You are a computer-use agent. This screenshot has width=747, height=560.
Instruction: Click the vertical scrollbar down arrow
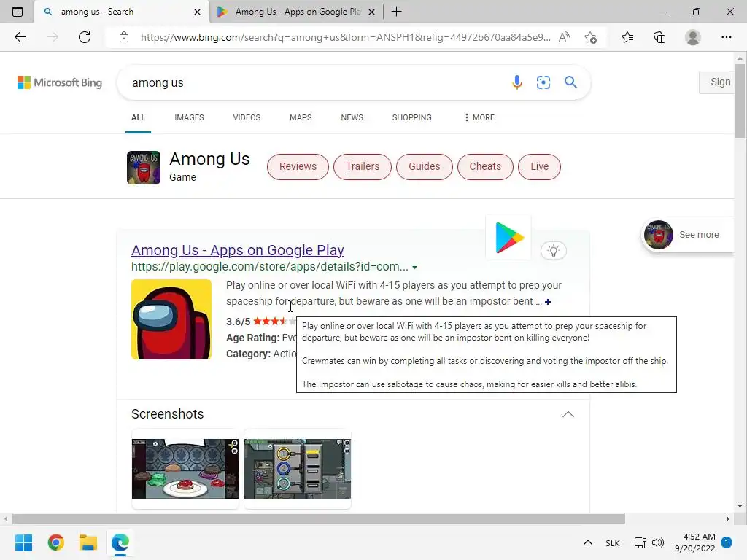pyautogui.click(x=740, y=506)
